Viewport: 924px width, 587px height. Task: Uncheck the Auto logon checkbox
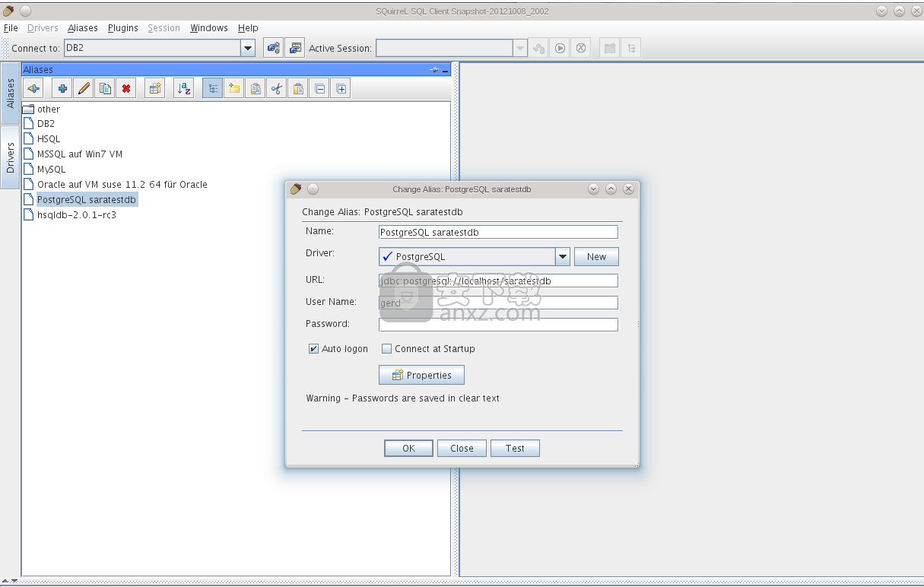(313, 349)
